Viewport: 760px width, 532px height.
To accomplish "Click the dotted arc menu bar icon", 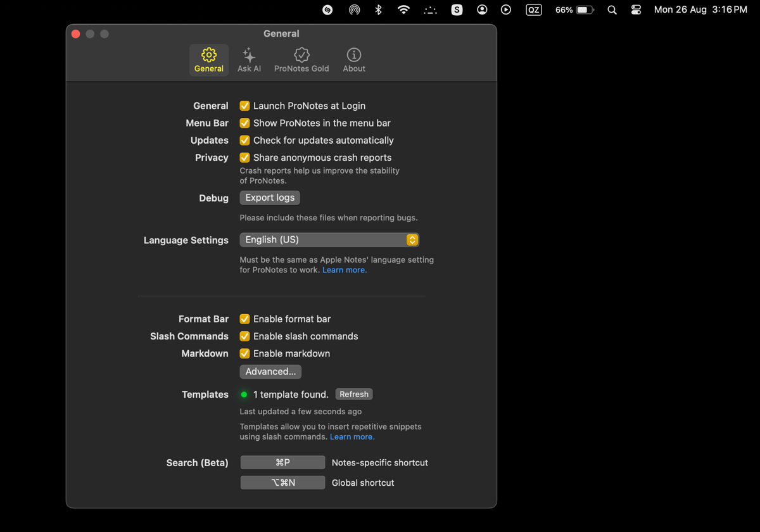I will point(430,9).
